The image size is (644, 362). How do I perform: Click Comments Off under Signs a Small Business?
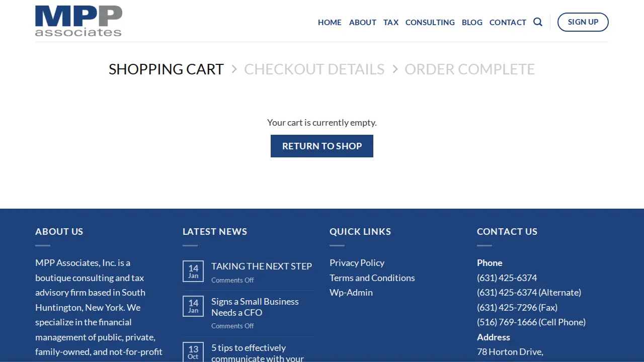pyautogui.click(x=232, y=326)
